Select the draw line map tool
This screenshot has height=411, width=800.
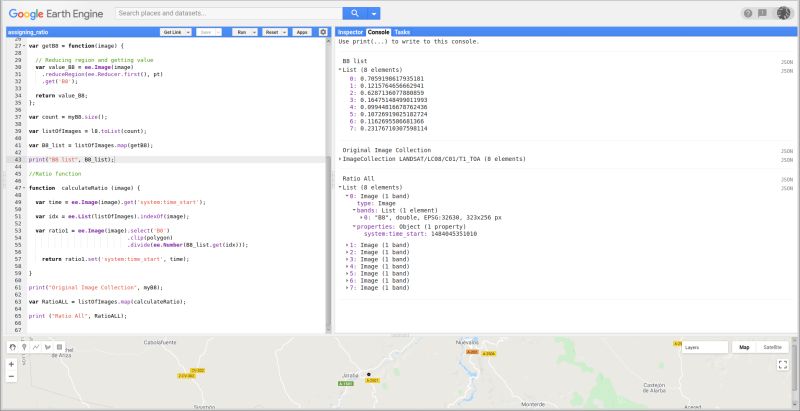[36, 347]
